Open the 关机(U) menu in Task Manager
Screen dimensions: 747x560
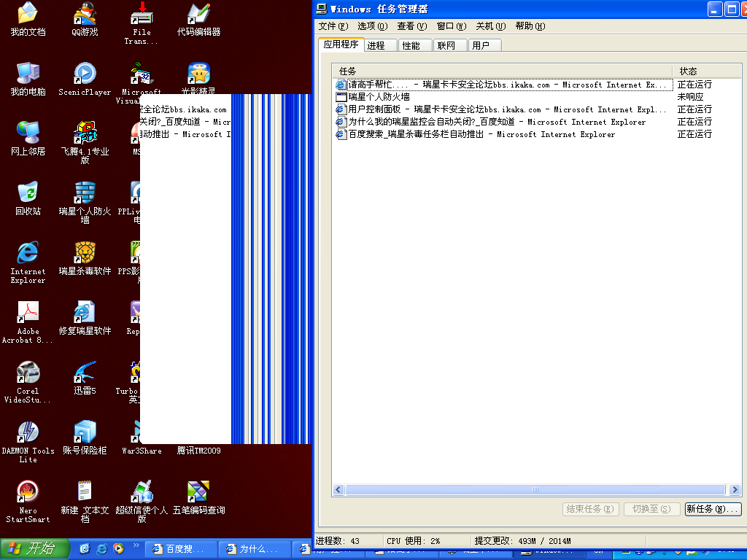(x=491, y=26)
